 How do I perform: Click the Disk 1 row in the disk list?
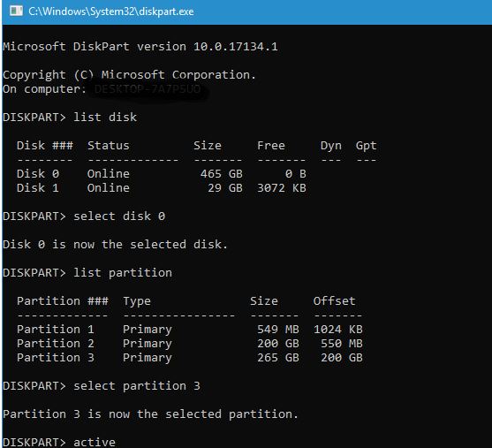click(x=162, y=187)
